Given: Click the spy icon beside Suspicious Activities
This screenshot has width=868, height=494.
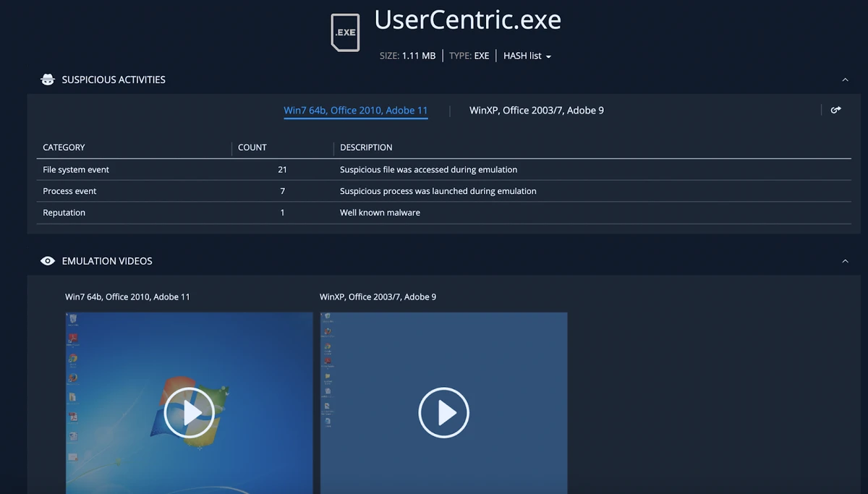Looking at the screenshot, I should 48,80.
